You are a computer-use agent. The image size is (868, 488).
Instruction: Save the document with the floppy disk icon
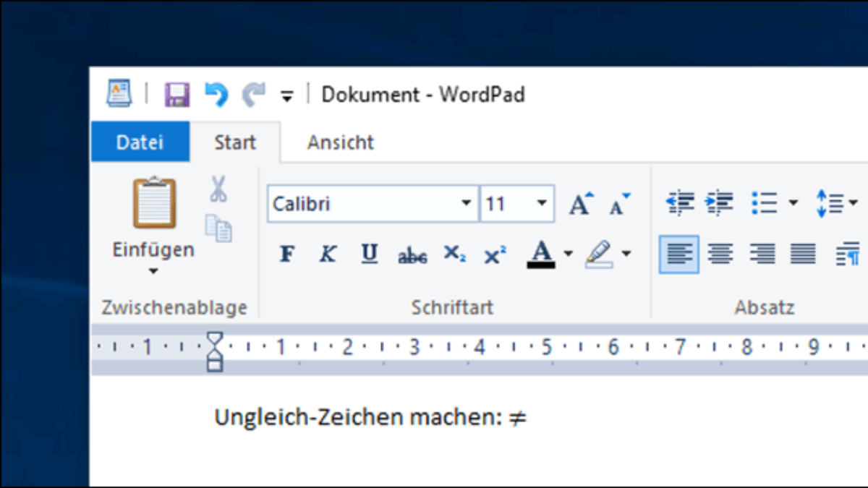click(x=177, y=95)
